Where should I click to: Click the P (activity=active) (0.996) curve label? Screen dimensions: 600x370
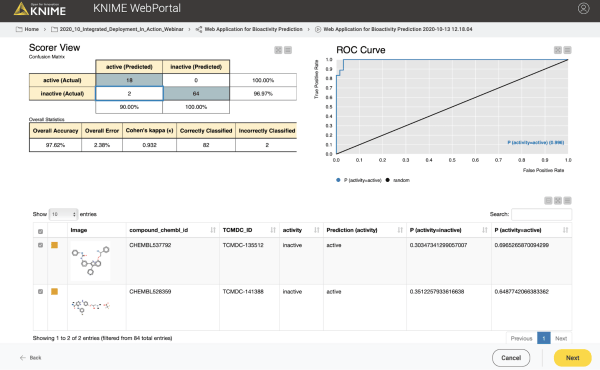pos(536,142)
